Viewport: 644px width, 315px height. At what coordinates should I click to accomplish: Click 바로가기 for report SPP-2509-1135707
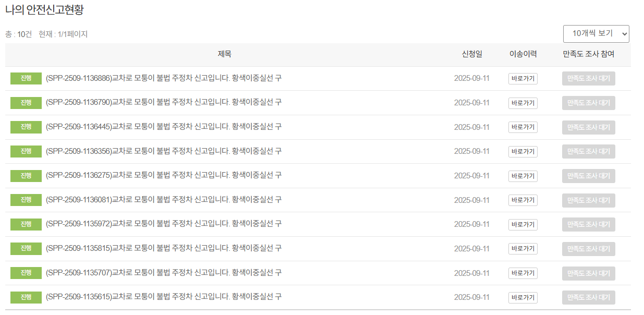523,273
